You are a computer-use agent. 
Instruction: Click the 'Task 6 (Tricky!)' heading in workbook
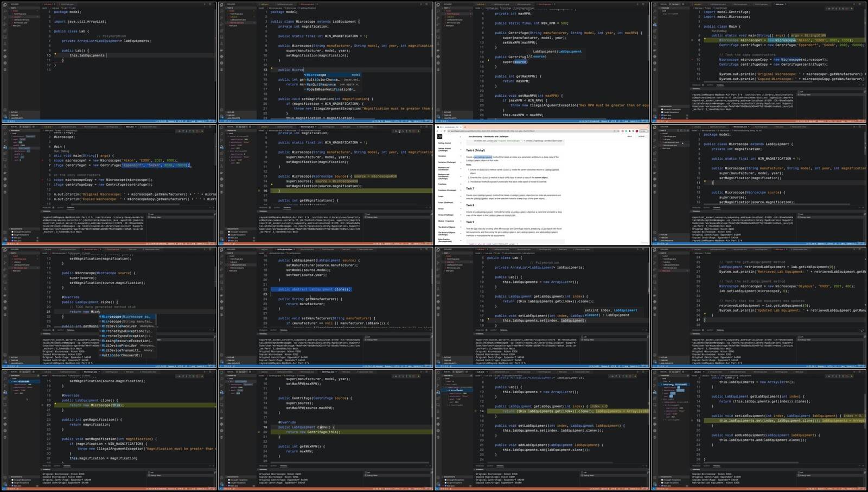point(475,150)
